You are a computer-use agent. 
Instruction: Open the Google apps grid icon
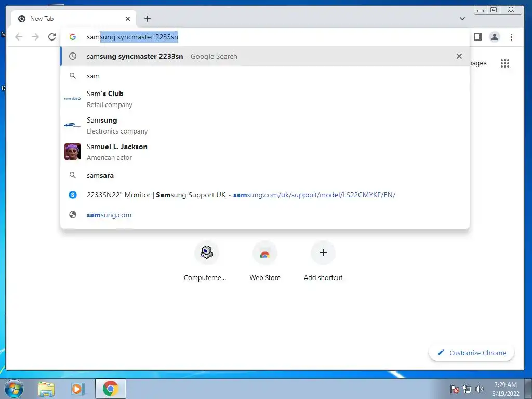point(505,63)
